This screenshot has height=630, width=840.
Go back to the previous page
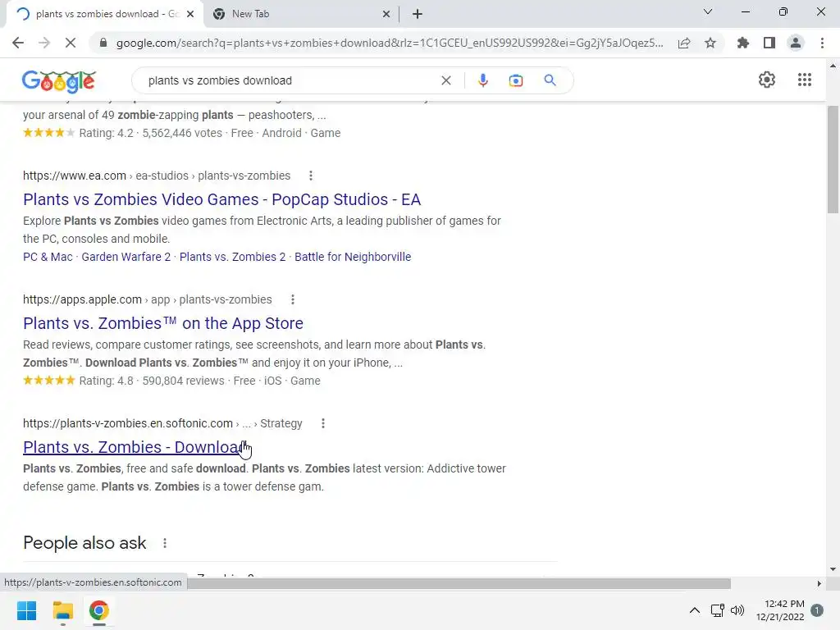(x=18, y=43)
